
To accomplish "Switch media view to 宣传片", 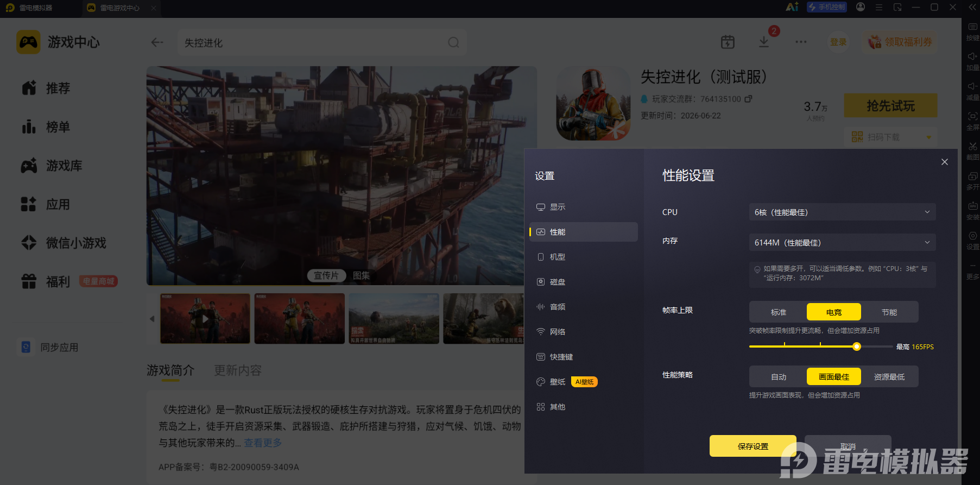I will pos(326,275).
